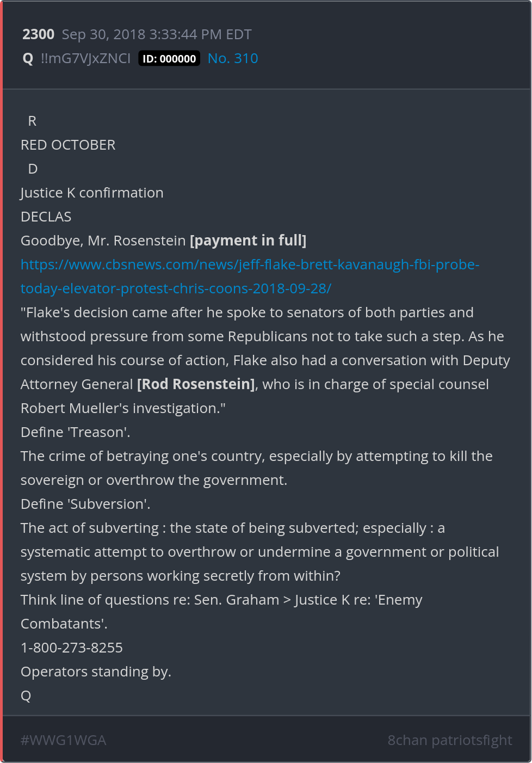Click the Goodbye, Mr. Rosenstein text
Screen dimensions: 532x763
point(103,241)
